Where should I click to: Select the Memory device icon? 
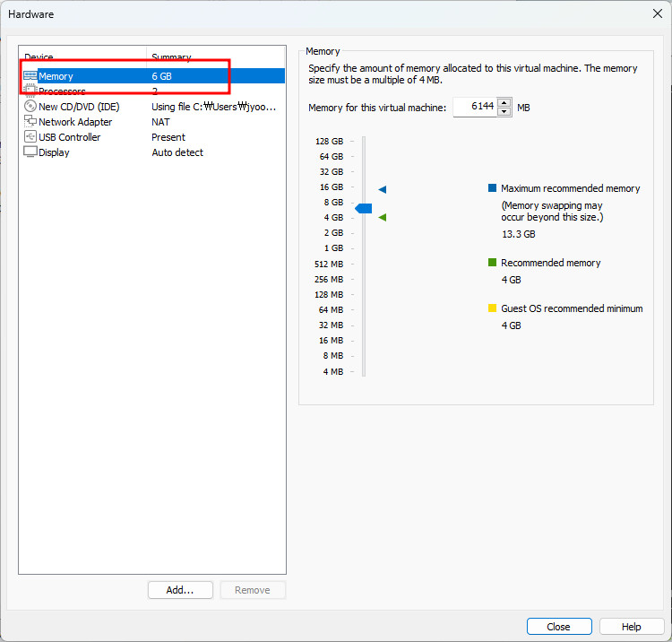(30, 76)
